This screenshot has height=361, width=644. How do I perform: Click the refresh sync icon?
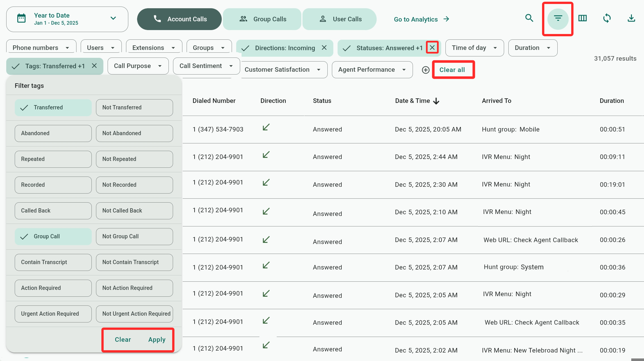(607, 18)
